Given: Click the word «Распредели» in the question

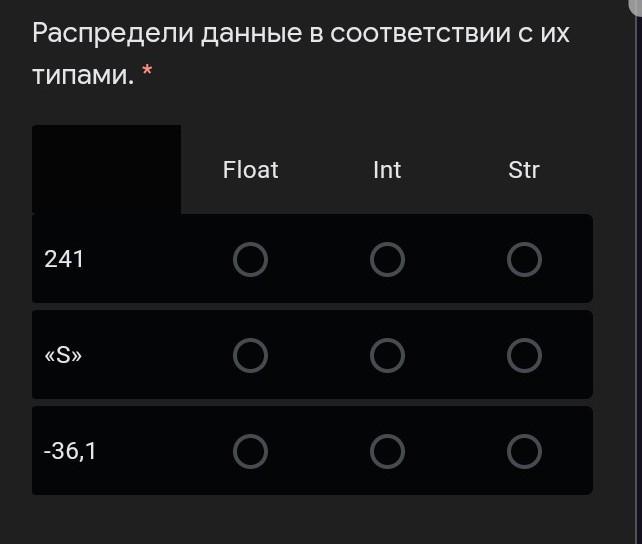Looking at the screenshot, I should [112, 34].
